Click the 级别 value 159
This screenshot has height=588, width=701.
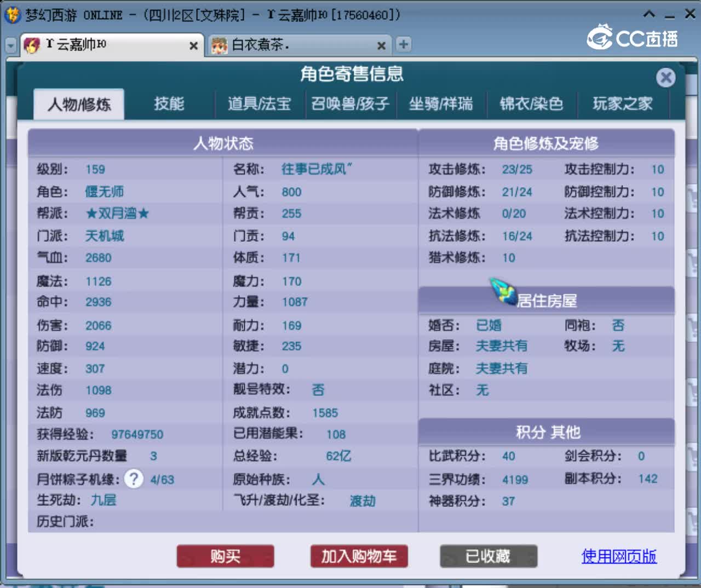[95, 169]
